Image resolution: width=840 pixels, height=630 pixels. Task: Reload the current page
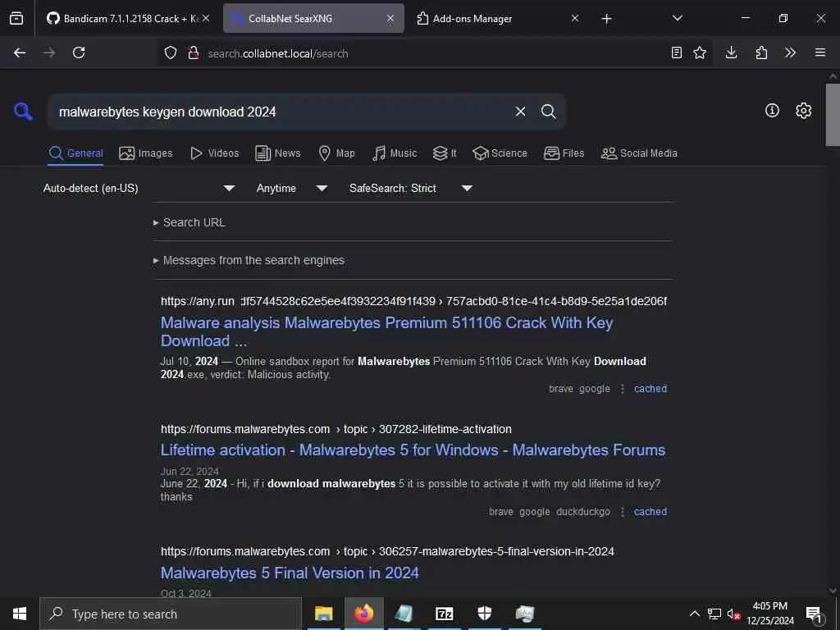(x=79, y=52)
